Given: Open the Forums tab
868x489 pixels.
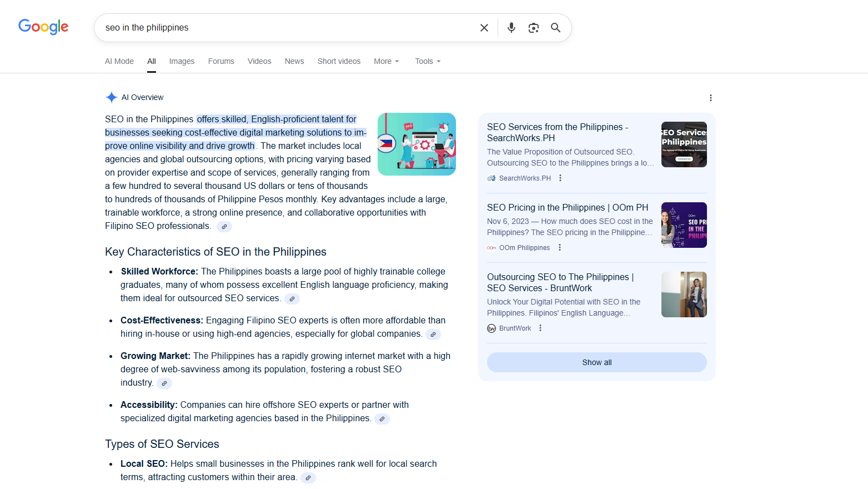Looking at the screenshot, I should coord(221,61).
